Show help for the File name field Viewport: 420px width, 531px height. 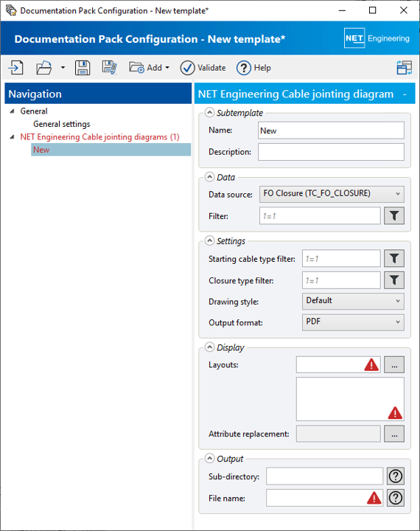point(395,498)
